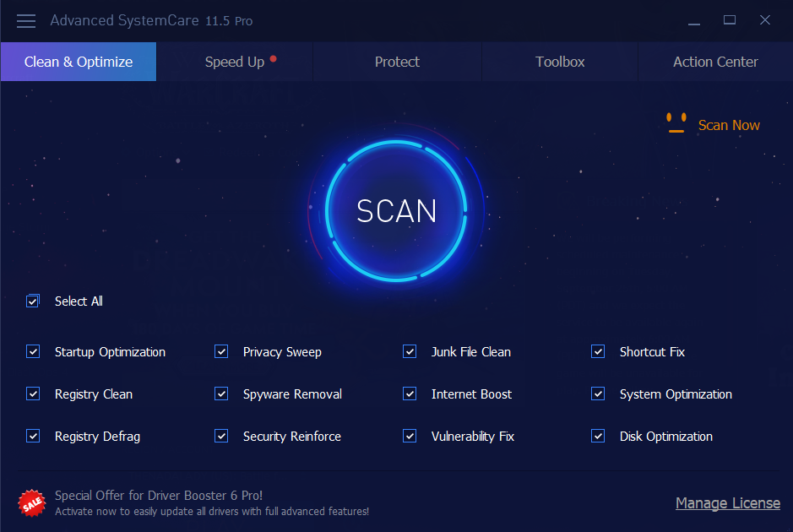Uncheck Internet Boost
Viewport: 793px width, 532px height.
[410, 394]
